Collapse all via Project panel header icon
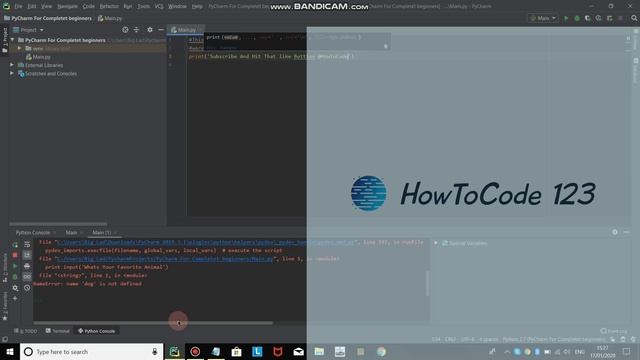This screenshot has height=360, width=640. tap(137, 30)
